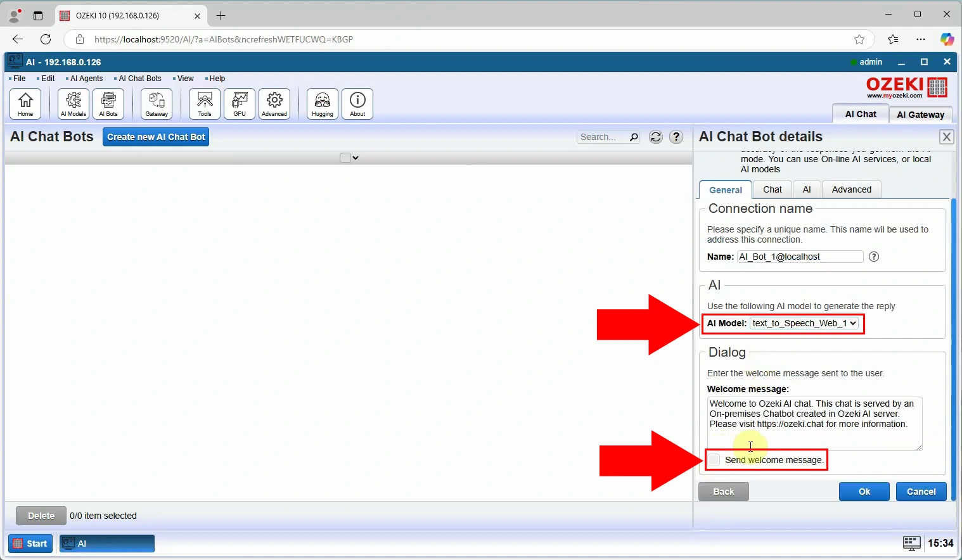
Task: Click the Back button
Action: click(724, 492)
